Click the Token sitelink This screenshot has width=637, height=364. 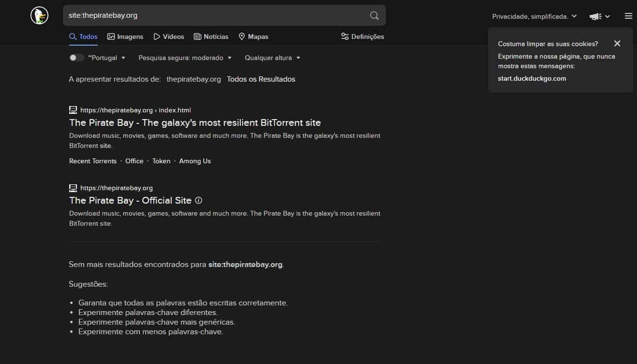click(162, 161)
